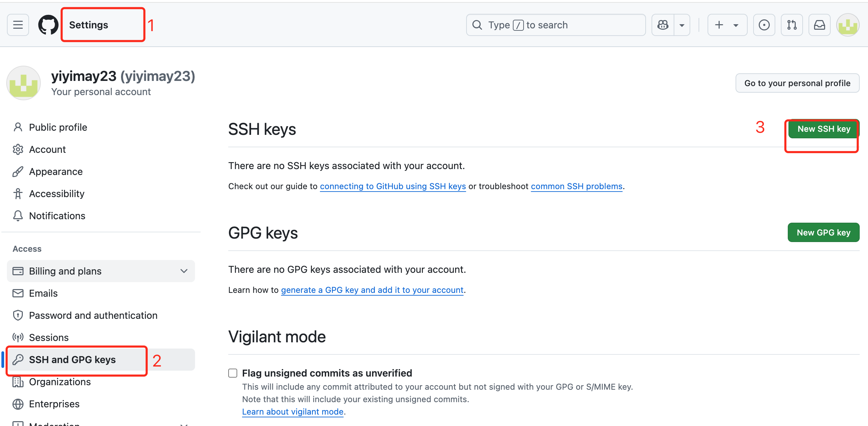Open connecting to GitHub using SSH keys link
Viewport: 868px width, 426px height.
coord(393,186)
